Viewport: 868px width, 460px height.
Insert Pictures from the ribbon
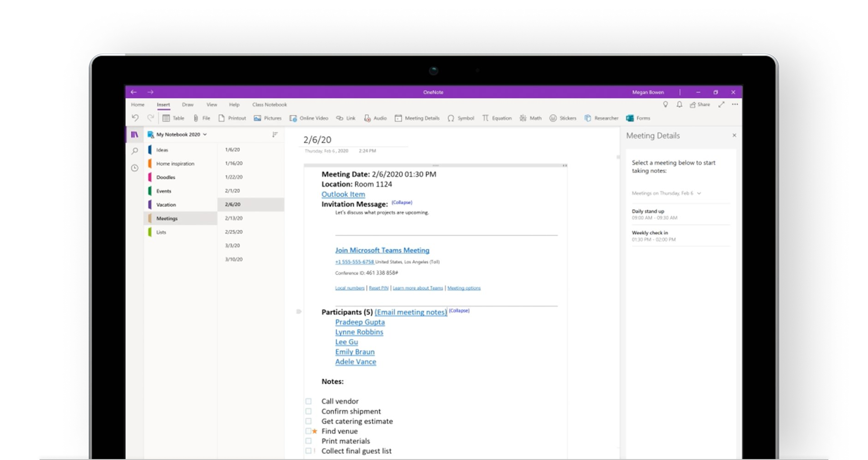[268, 118]
